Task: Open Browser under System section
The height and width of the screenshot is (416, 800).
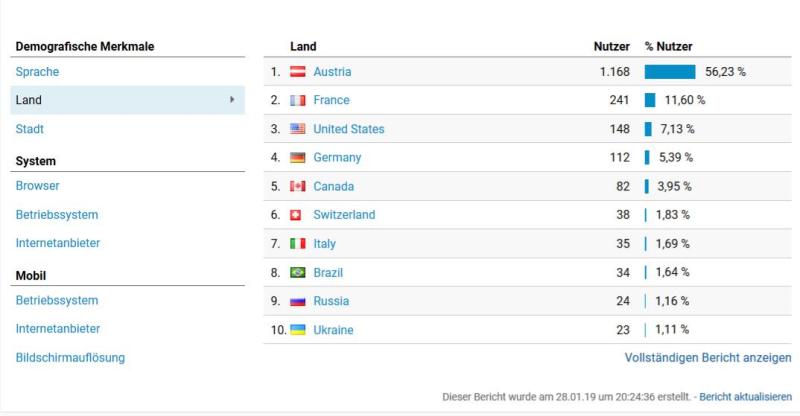Action: click(37, 186)
